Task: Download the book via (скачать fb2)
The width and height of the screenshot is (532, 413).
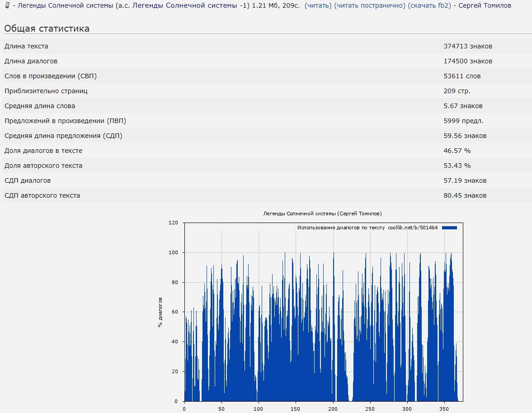Action: tap(429, 6)
